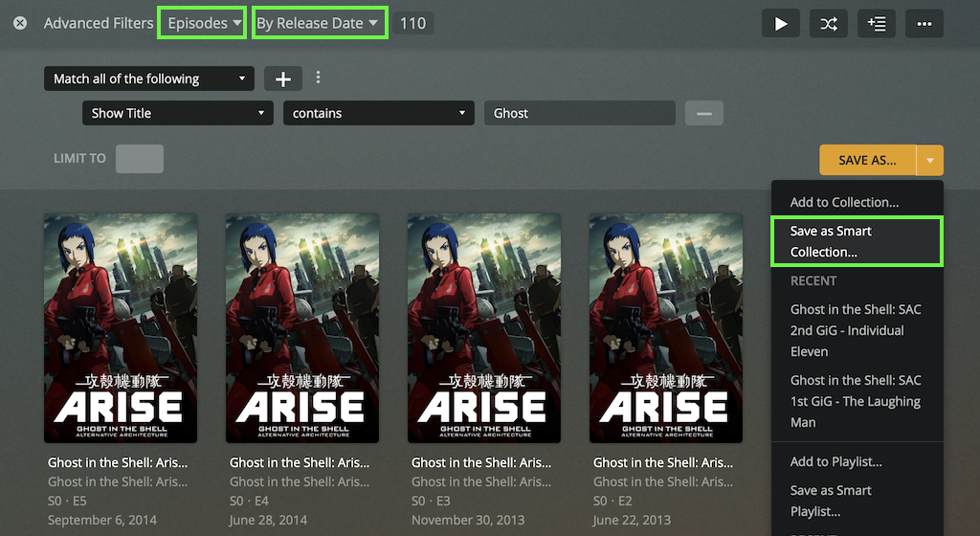980x536 pixels.
Task: Open the Show Title field dropdown
Action: pyautogui.click(x=177, y=113)
